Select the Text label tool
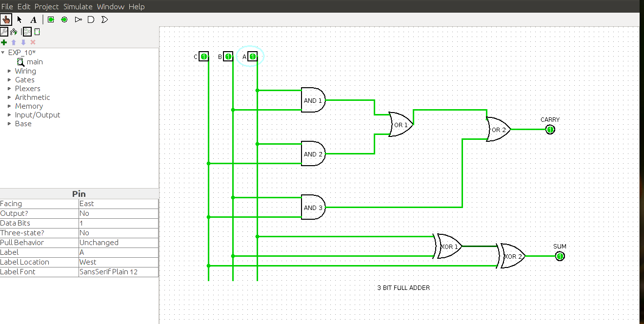Image resolution: width=644 pixels, height=324 pixels. [x=33, y=19]
